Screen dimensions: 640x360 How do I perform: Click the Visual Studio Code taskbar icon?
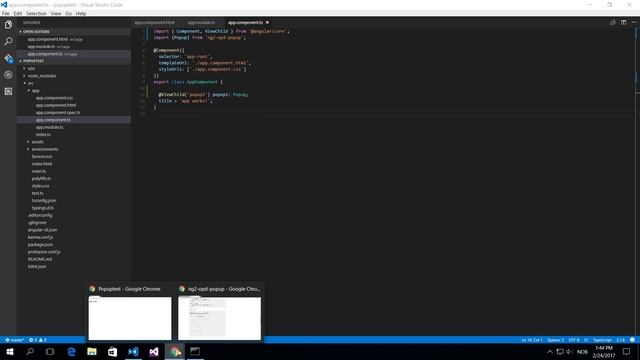tap(133, 351)
